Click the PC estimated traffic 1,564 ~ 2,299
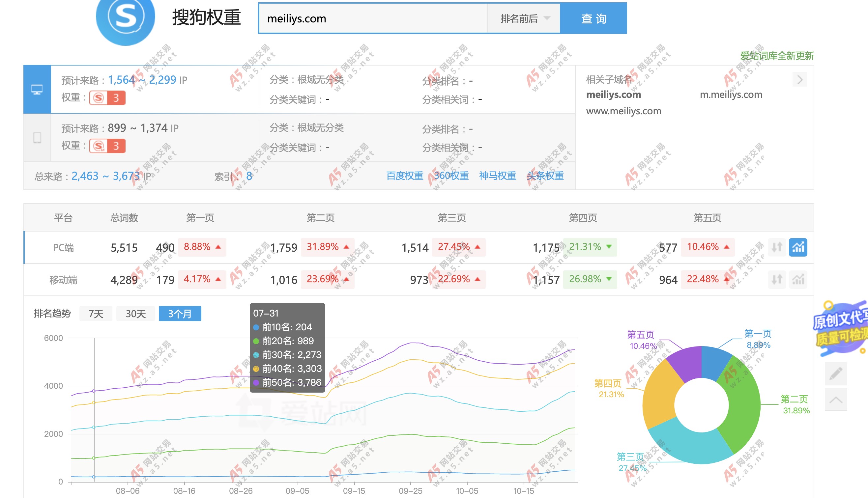 tap(142, 80)
